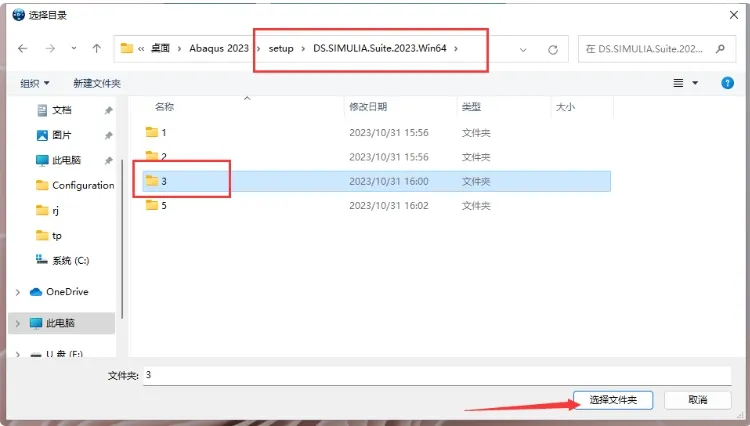Expand the 此电脑 tree node
Image resolution: width=750 pixels, height=426 pixels.
click(x=18, y=324)
